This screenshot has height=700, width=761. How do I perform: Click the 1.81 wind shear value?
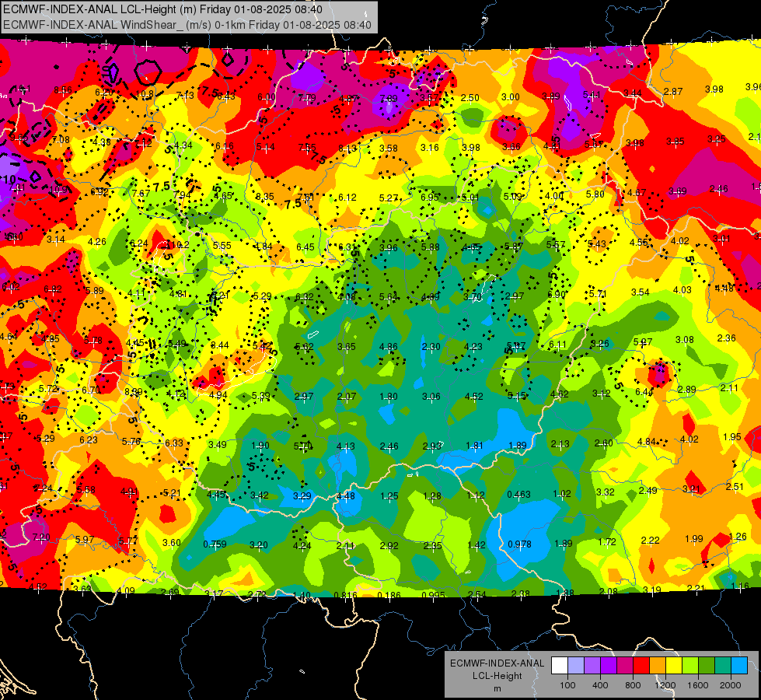click(x=474, y=446)
